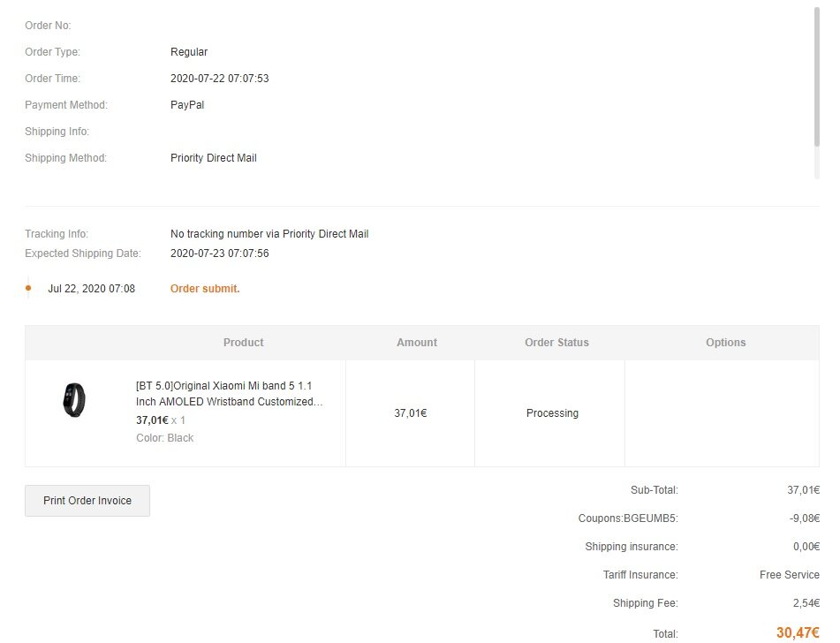
Task: Click the Processing order status text
Action: (x=552, y=413)
